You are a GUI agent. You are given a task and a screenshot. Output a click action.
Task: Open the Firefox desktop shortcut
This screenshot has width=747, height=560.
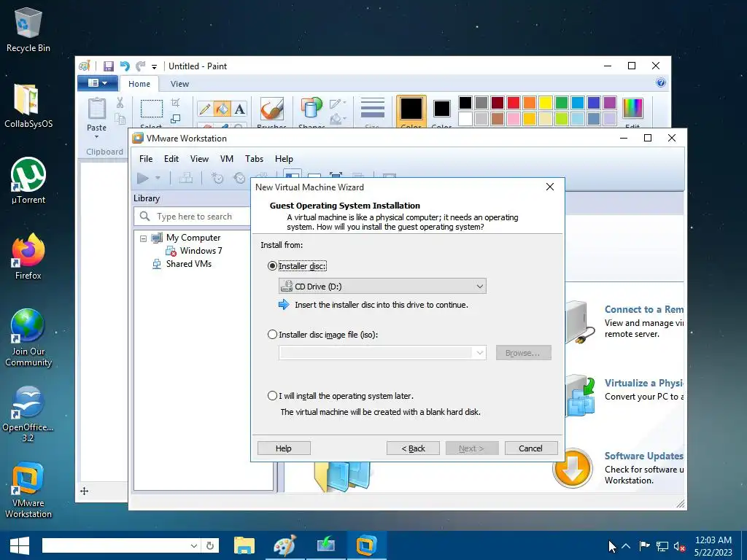click(28, 257)
